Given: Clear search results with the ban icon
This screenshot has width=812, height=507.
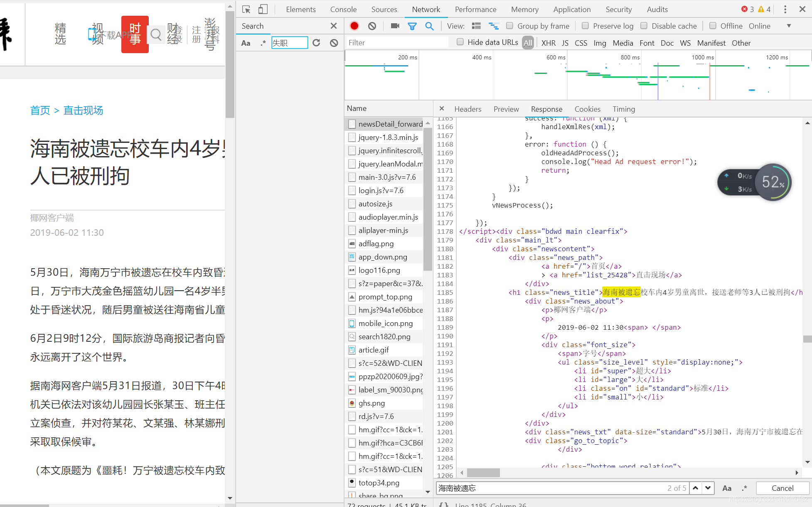Looking at the screenshot, I should click(x=334, y=43).
